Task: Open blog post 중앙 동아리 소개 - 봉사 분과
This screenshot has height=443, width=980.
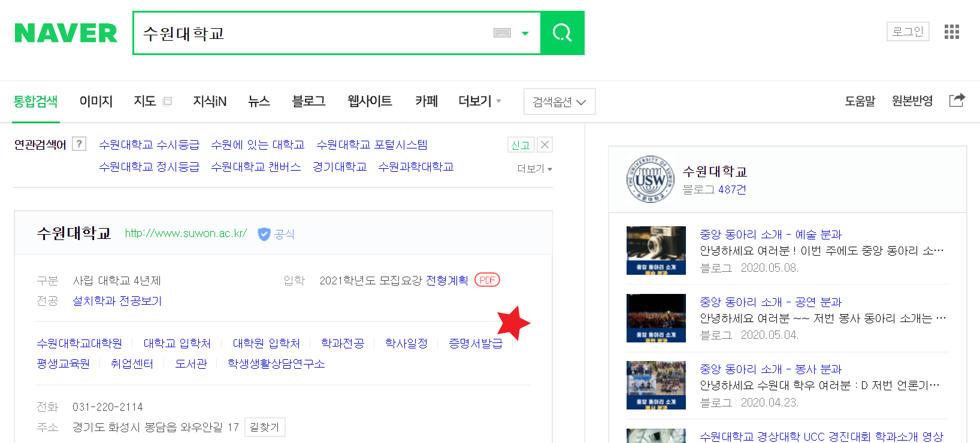Action: 771,369
